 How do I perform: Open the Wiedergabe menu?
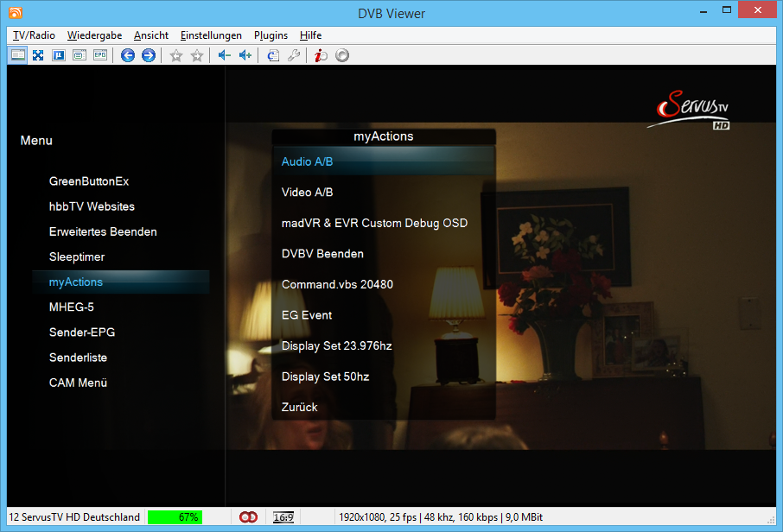[x=94, y=35]
